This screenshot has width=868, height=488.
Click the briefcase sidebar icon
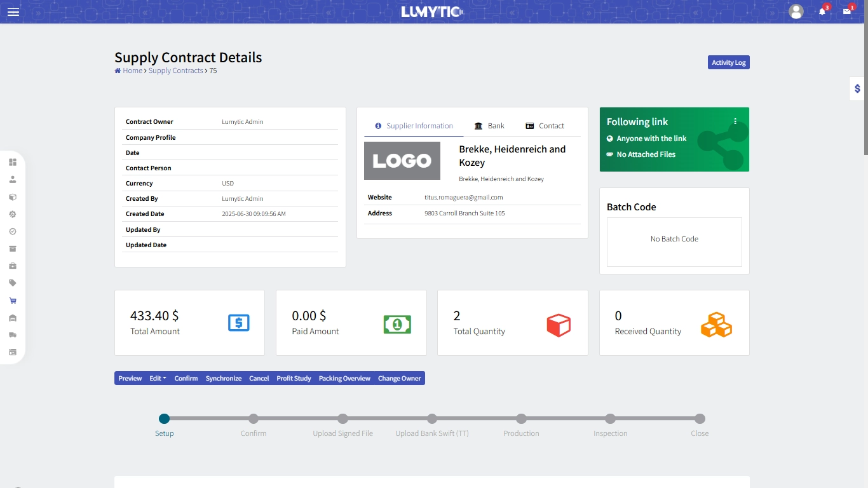pyautogui.click(x=13, y=266)
